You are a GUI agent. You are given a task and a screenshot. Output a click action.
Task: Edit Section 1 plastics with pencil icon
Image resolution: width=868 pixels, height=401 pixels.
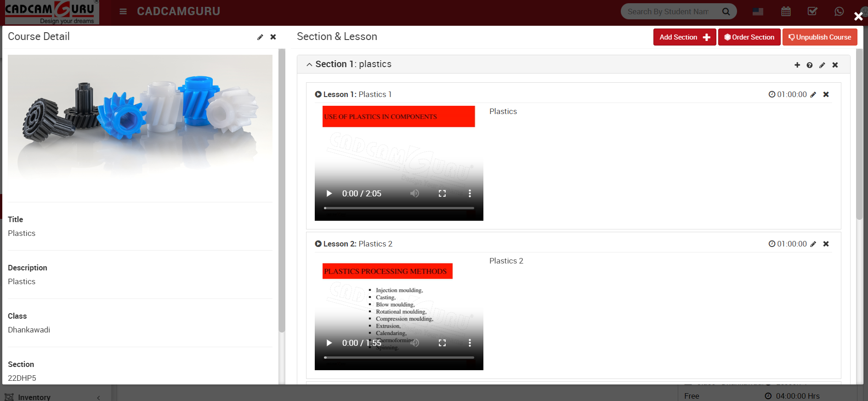822,65
